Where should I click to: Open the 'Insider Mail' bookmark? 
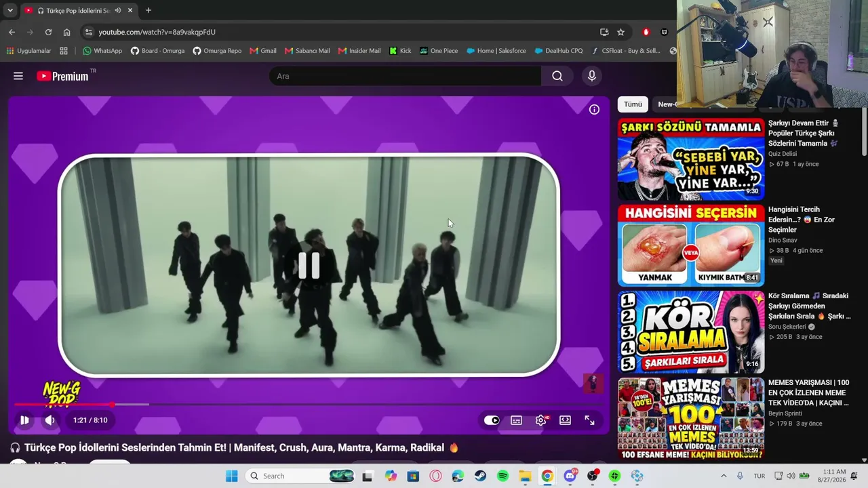(x=359, y=51)
